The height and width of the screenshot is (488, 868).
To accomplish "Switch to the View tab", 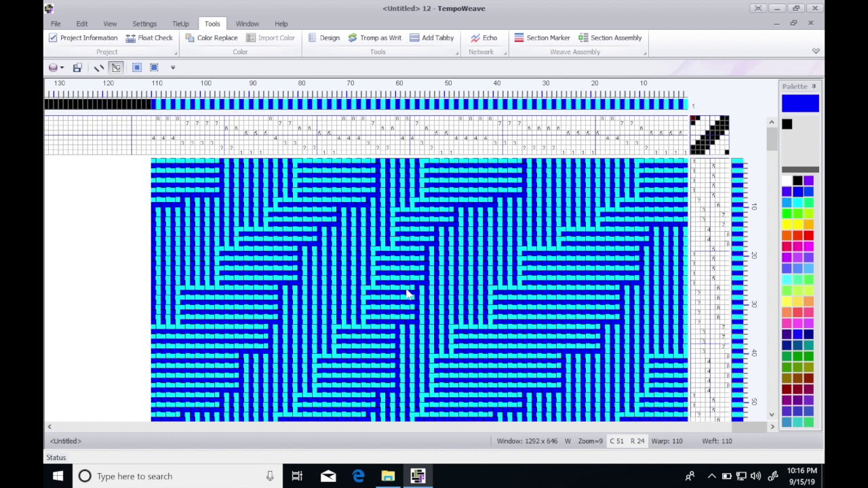I will [110, 24].
